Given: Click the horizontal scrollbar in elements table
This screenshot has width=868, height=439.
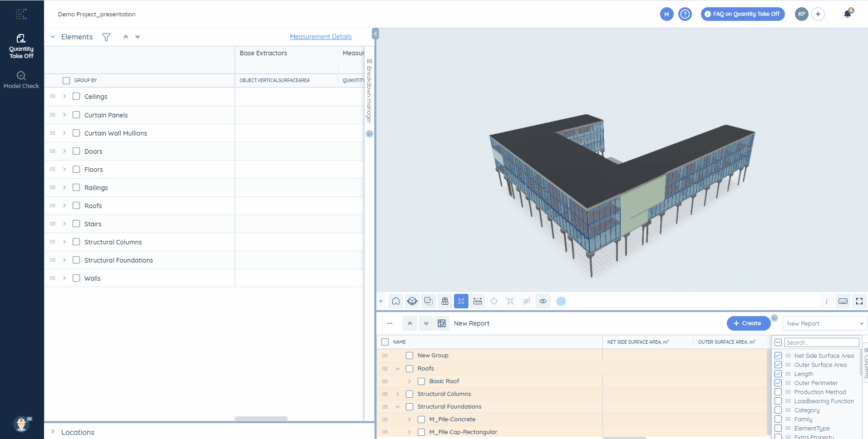Looking at the screenshot, I should [261, 419].
